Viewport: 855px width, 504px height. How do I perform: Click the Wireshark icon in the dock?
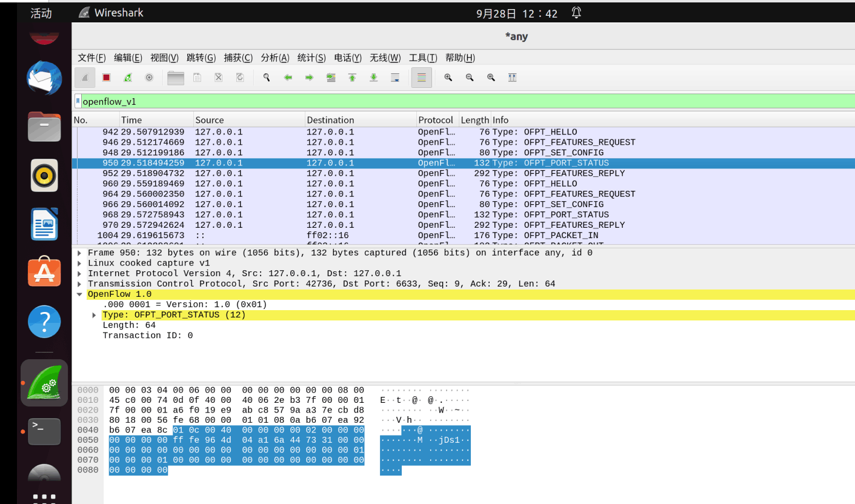click(44, 383)
